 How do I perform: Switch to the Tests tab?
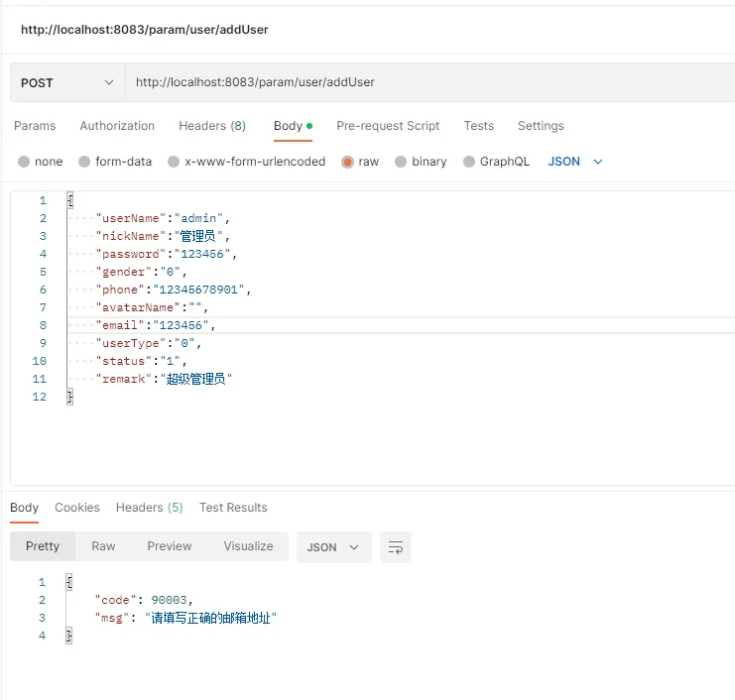pyautogui.click(x=478, y=126)
